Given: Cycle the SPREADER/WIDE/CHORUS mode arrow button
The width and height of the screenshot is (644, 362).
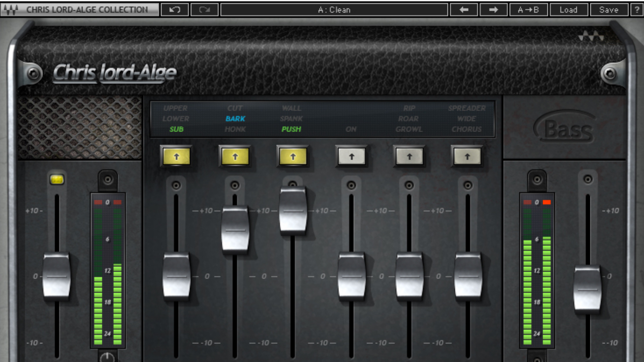Looking at the screenshot, I should coord(467,157).
